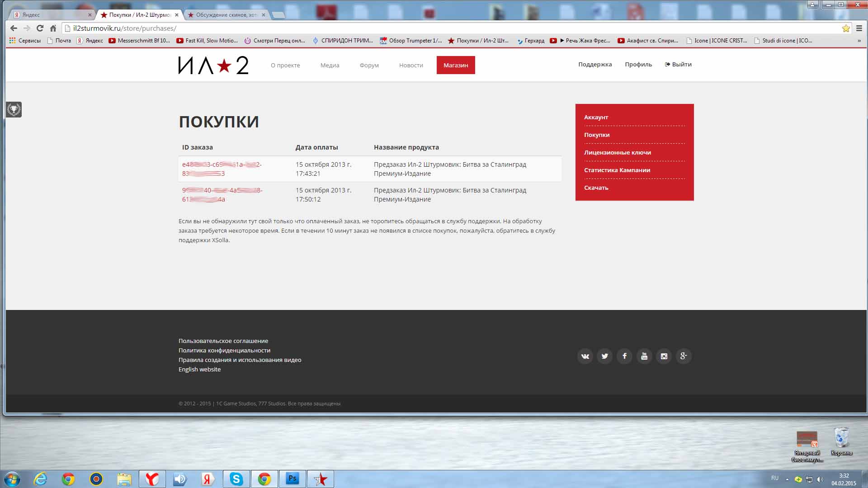Open the Yandex Browser icon in the taskbar
This screenshot has width=868, height=488.
tap(152, 479)
